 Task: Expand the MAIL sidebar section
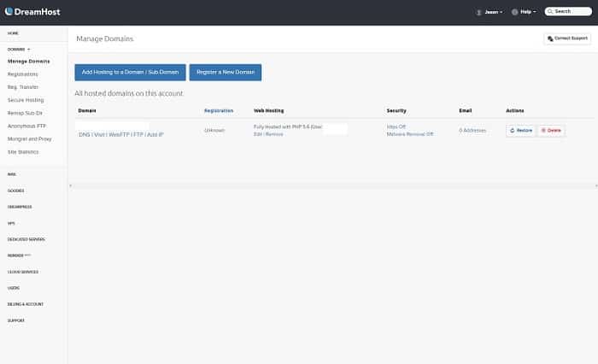(x=12, y=174)
